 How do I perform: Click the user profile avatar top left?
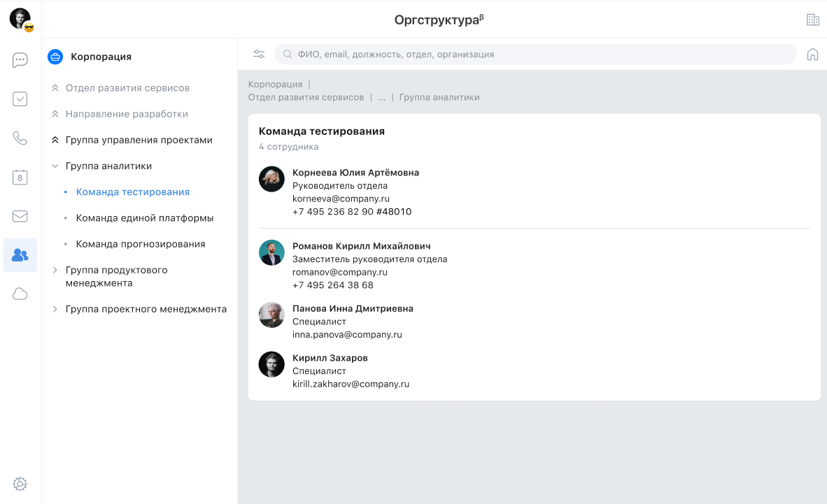point(20,18)
